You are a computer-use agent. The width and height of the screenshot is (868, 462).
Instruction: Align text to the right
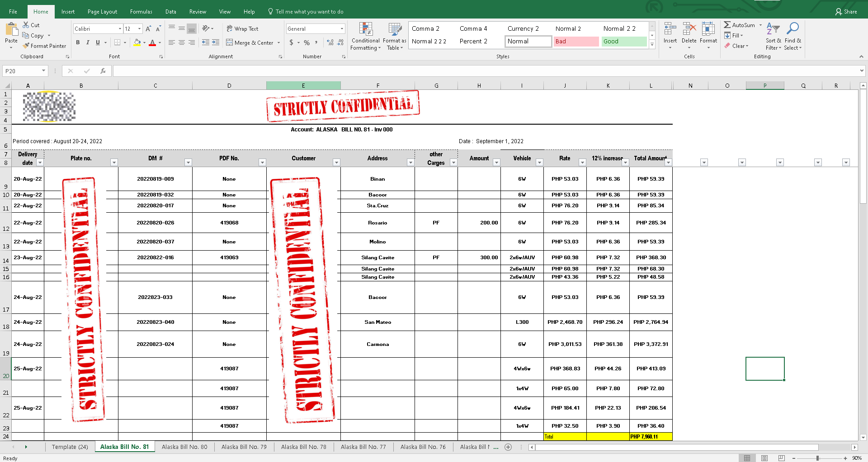192,42
